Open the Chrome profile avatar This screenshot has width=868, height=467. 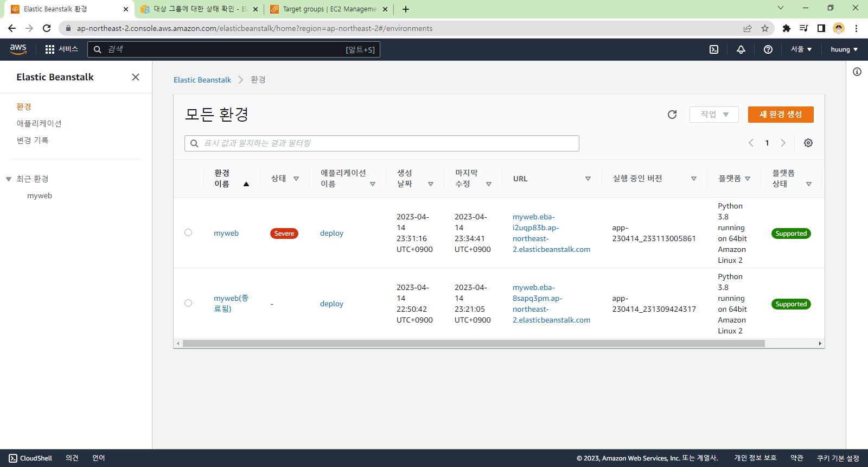coord(839,28)
